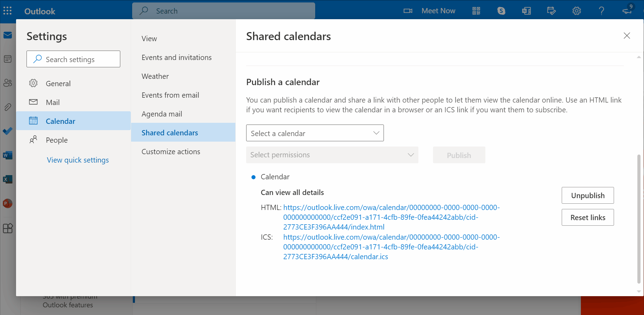Screen dimensions: 644x315
Task: Click the People icon in Settings list
Action: [33, 140]
